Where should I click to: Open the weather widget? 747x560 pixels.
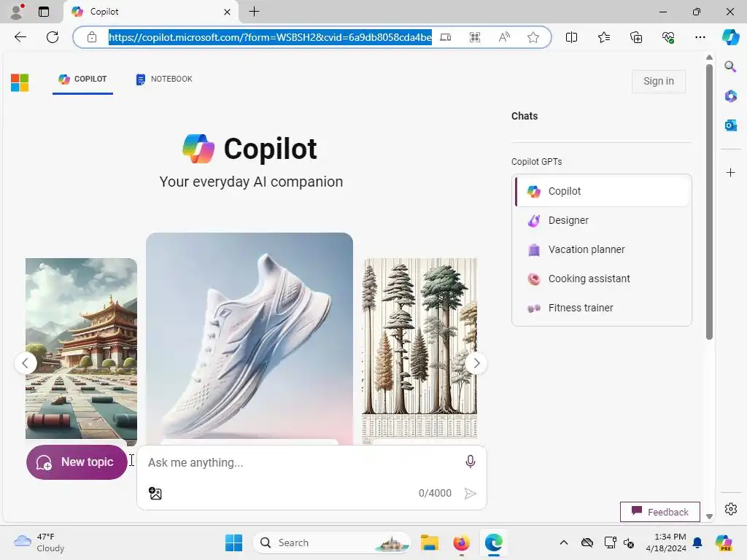tap(39, 542)
